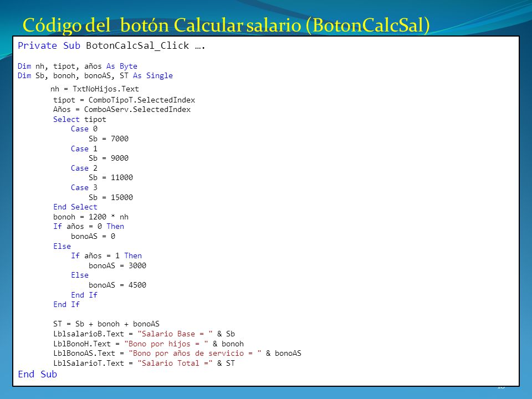Click the line 'bonoAS = 3000'
Viewport: 532px width, 399px height.
tap(117, 265)
